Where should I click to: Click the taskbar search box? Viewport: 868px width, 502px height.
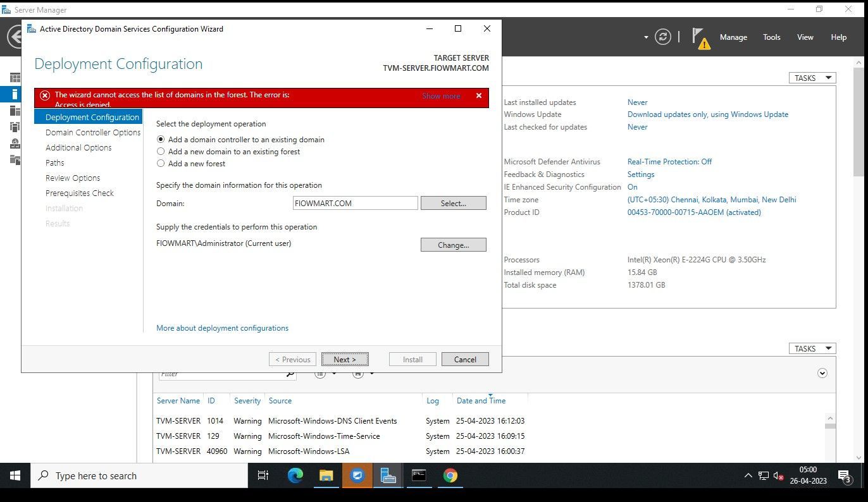(x=139, y=475)
